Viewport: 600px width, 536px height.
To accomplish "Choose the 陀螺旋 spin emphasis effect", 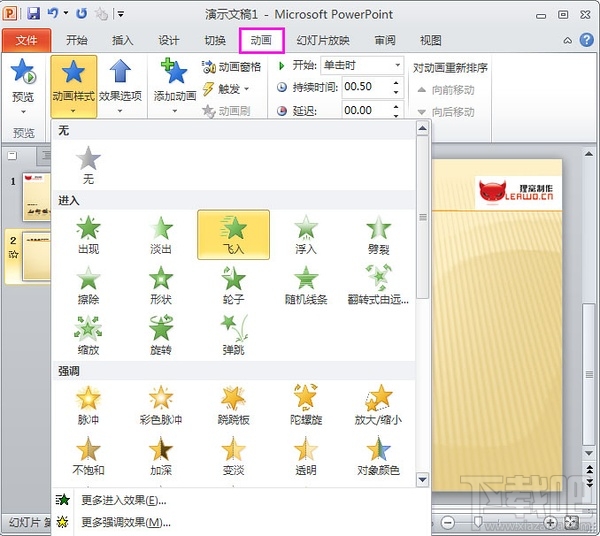I will 306,406.
